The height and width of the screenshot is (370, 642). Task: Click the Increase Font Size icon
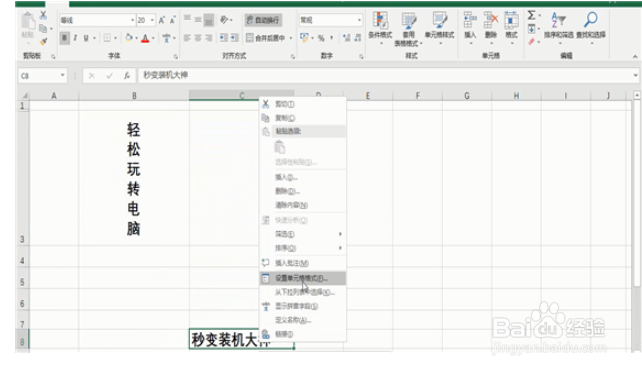pyautogui.click(x=162, y=20)
